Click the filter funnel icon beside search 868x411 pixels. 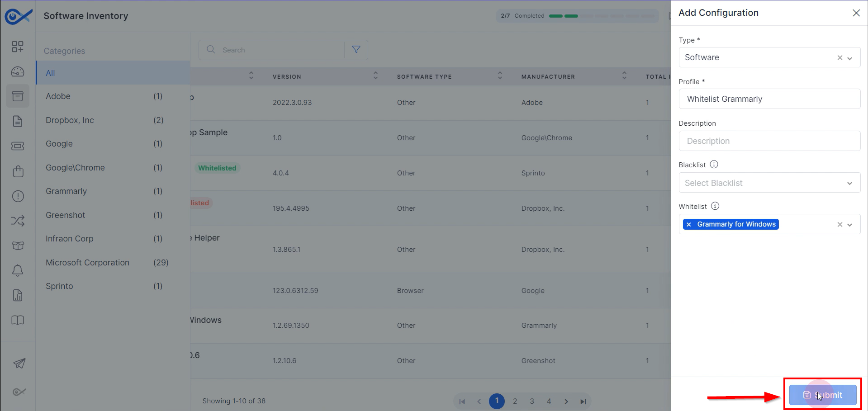[x=356, y=50]
